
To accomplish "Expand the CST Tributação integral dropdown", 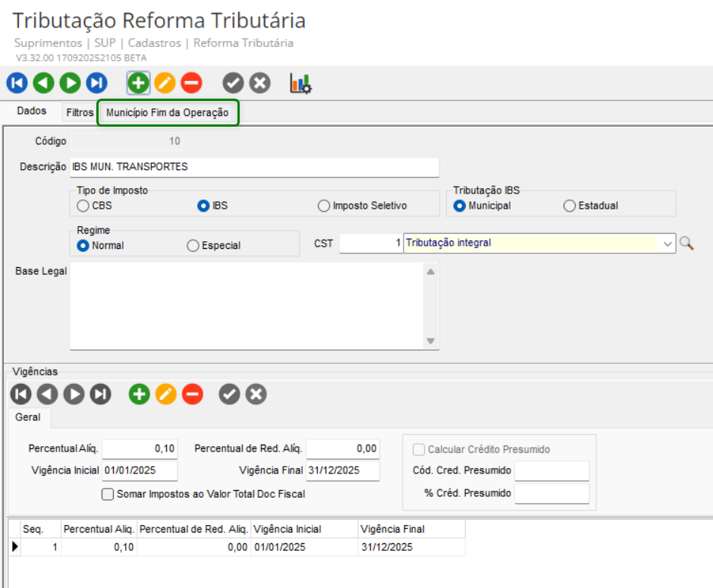I will point(667,244).
